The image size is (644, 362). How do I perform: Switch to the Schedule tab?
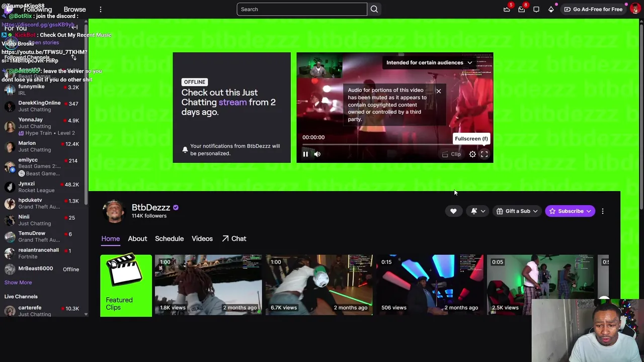coord(169,238)
